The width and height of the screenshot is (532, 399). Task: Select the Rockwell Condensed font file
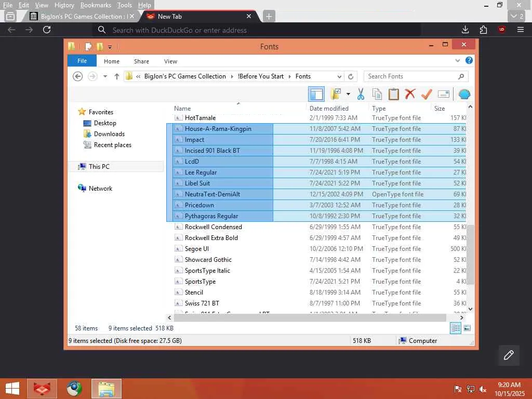tap(214, 227)
